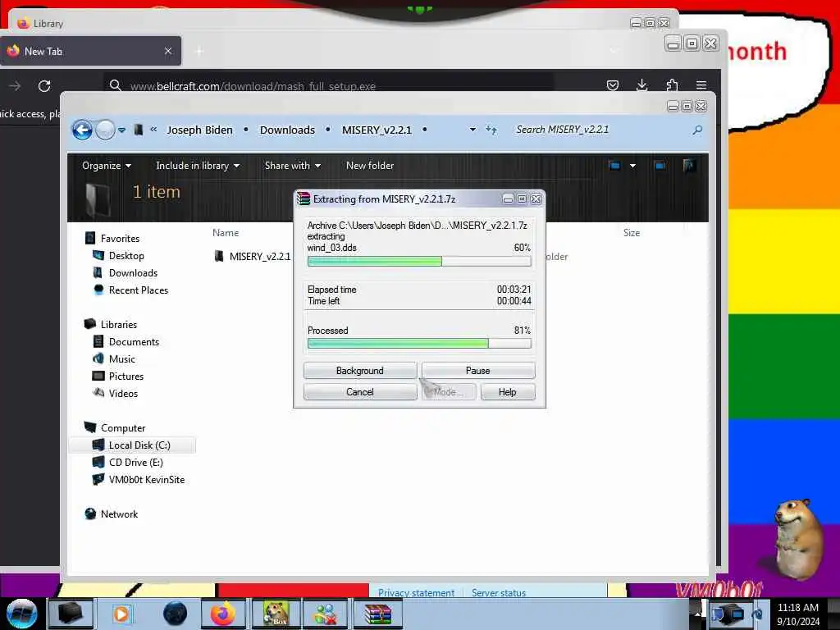Open the WinRAR taskbar icon
The width and height of the screenshot is (840, 630).
[x=378, y=614]
